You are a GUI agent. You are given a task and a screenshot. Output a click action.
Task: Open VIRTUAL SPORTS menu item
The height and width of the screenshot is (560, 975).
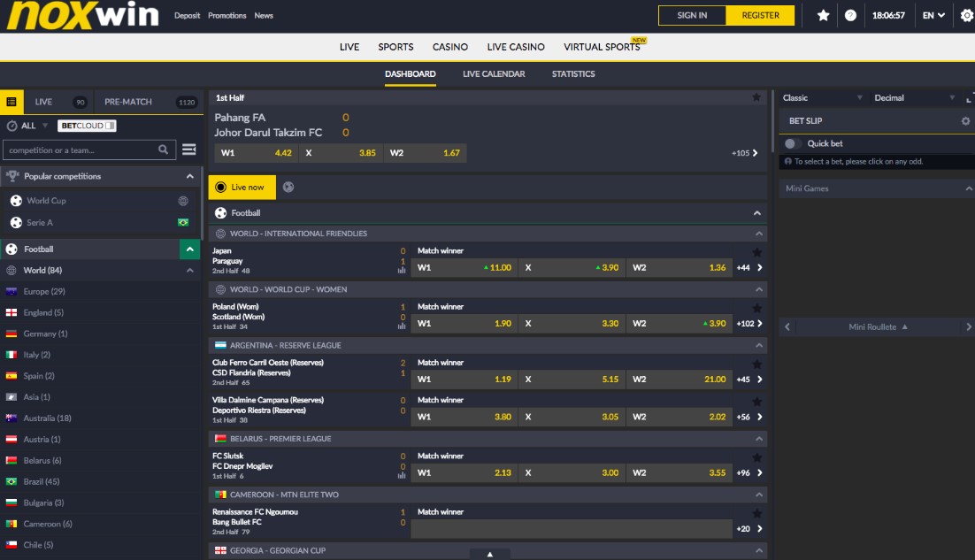click(602, 47)
